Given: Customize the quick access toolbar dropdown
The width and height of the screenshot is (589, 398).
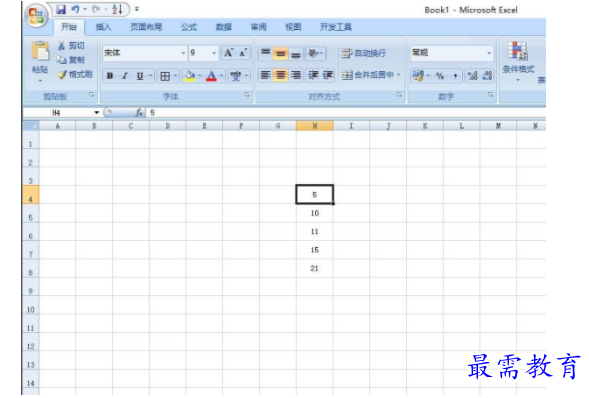Looking at the screenshot, I should [x=137, y=9].
